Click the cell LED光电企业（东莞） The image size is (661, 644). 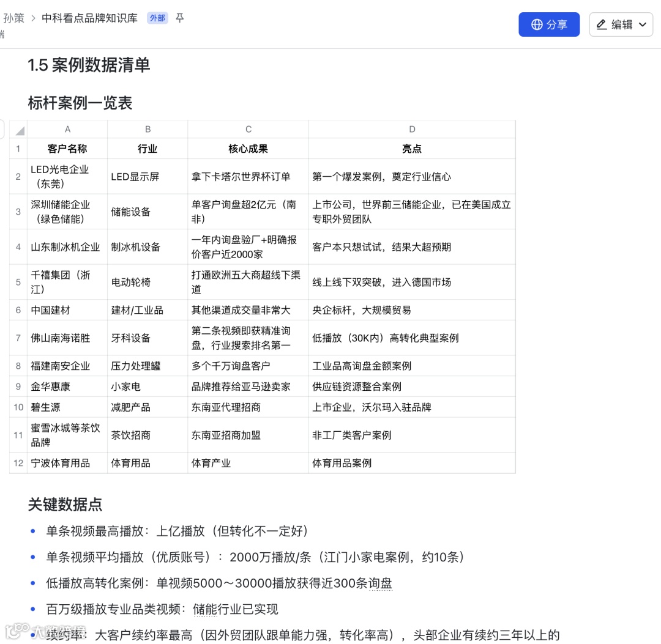click(x=67, y=177)
